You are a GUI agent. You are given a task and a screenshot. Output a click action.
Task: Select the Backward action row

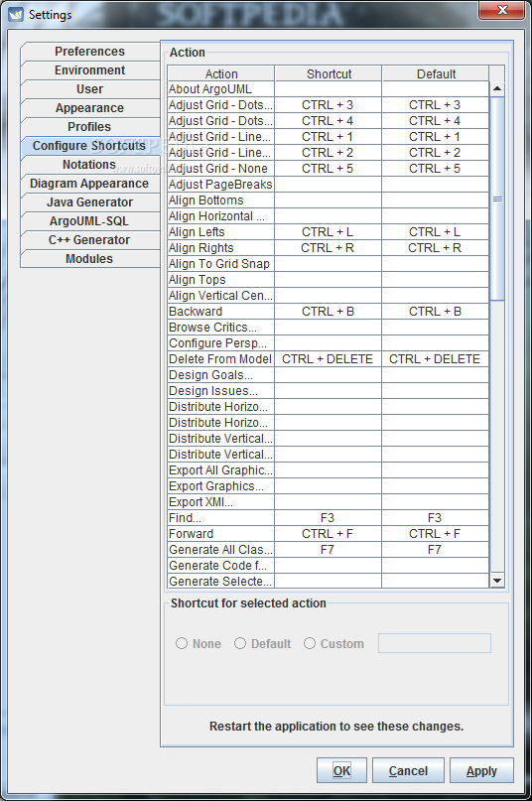click(329, 311)
